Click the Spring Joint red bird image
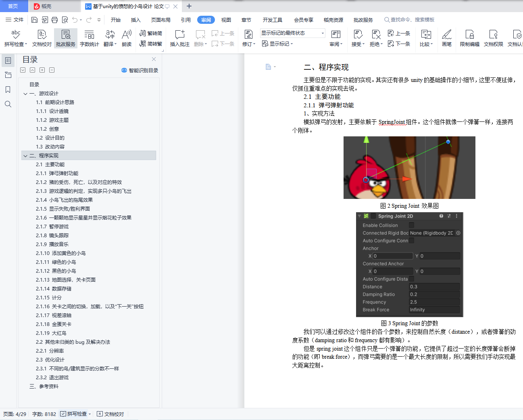Screen dimensions: 523x420 [409, 167]
